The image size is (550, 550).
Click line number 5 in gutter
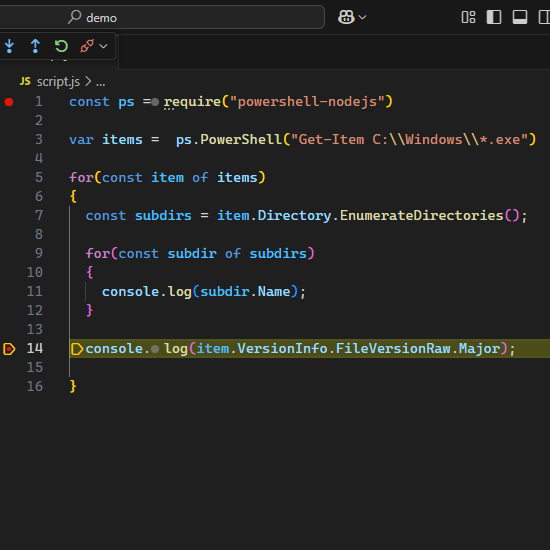pyautogui.click(x=39, y=177)
